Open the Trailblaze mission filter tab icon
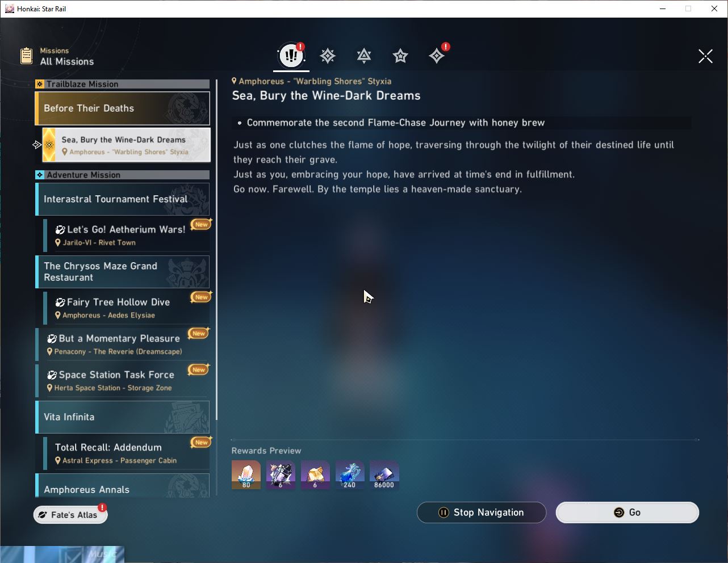 (328, 56)
